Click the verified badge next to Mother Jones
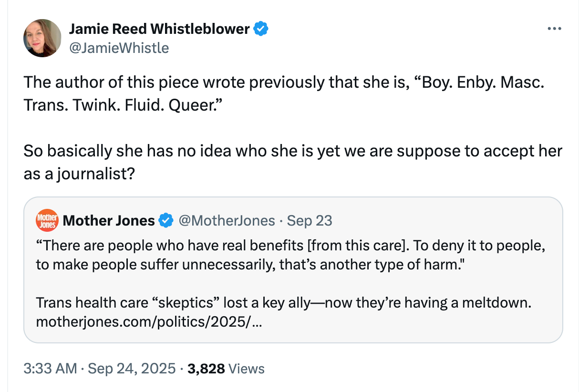This screenshot has width=579, height=392. pyautogui.click(x=165, y=221)
